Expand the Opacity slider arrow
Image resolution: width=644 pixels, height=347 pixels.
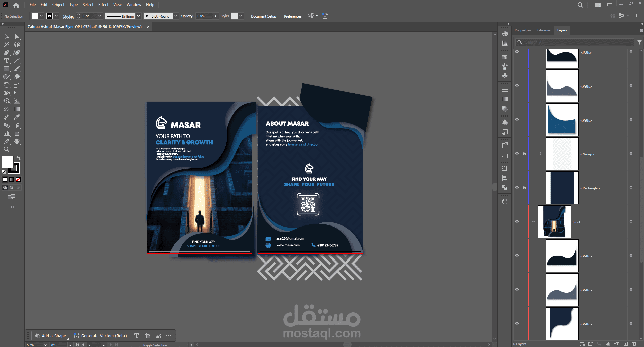point(215,16)
